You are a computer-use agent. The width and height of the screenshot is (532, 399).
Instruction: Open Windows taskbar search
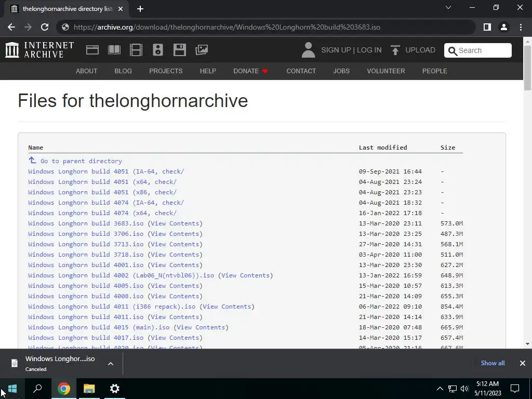[x=37, y=389]
